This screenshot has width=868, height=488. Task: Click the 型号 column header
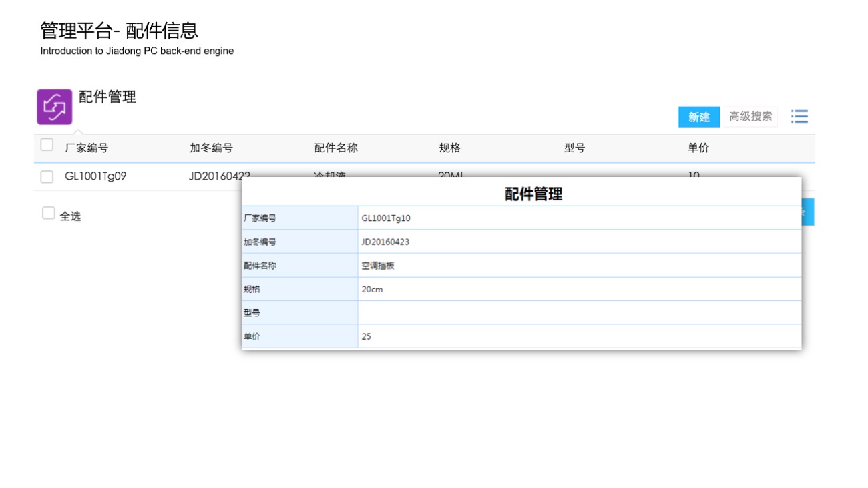point(574,148)
